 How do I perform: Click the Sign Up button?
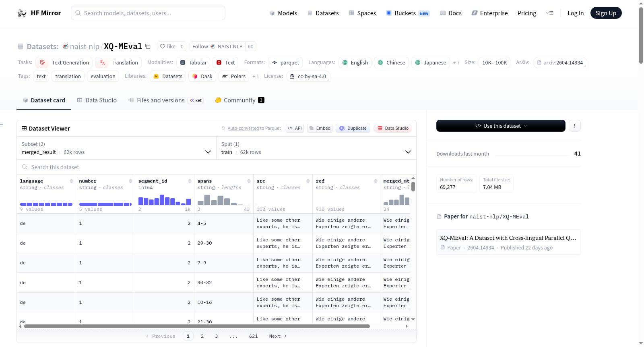point(606,13)
